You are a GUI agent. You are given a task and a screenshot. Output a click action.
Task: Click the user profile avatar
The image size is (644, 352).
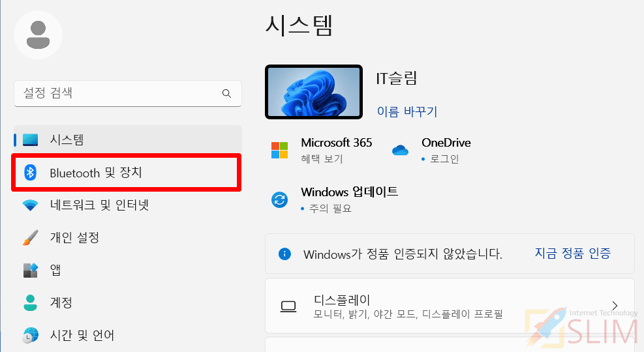point(38,35)
